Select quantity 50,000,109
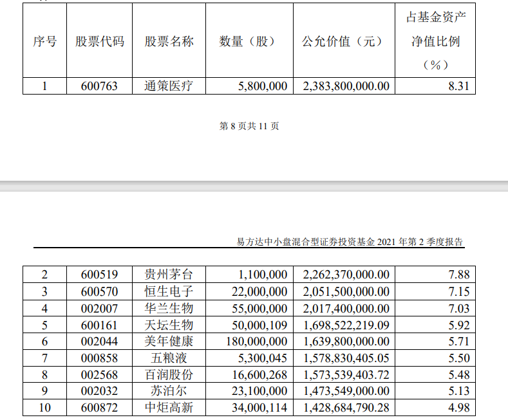Screen dimensions: 508x420 pos(259,325)
